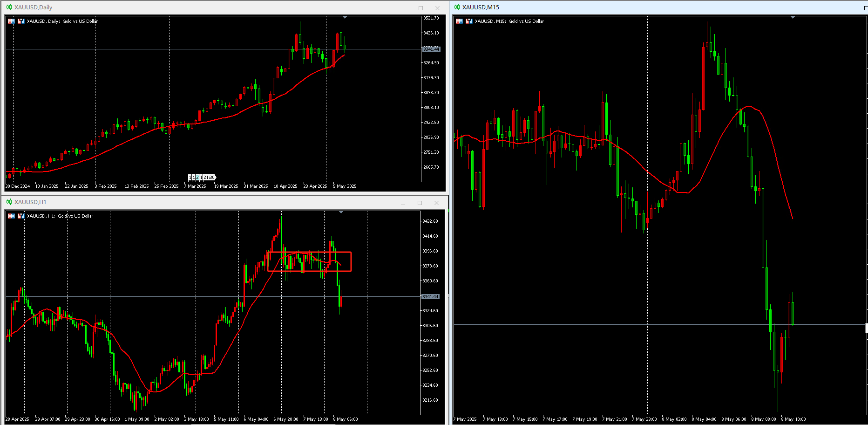Click the chart shift triangle on H1 chart
The width and height of the screenshot is (868, 425).
click(x=341, y=212)
